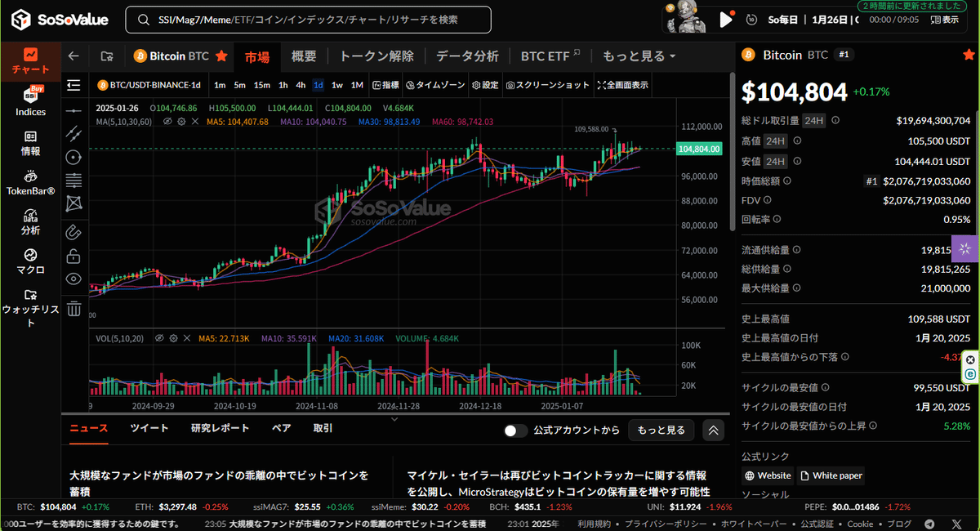
Task: Collapse the news panel with double chevron
Action: [713, 431]
